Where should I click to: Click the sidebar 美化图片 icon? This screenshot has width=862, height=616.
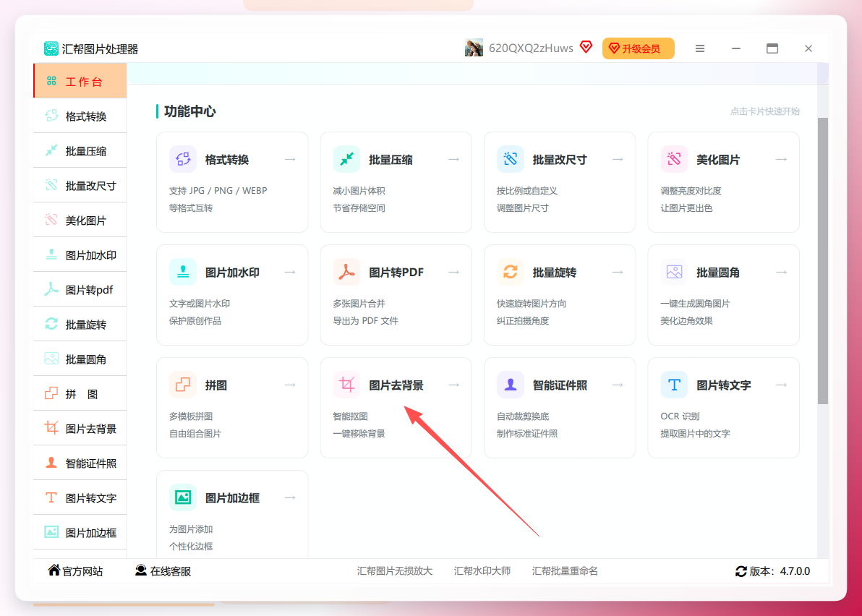coord(51,220)
